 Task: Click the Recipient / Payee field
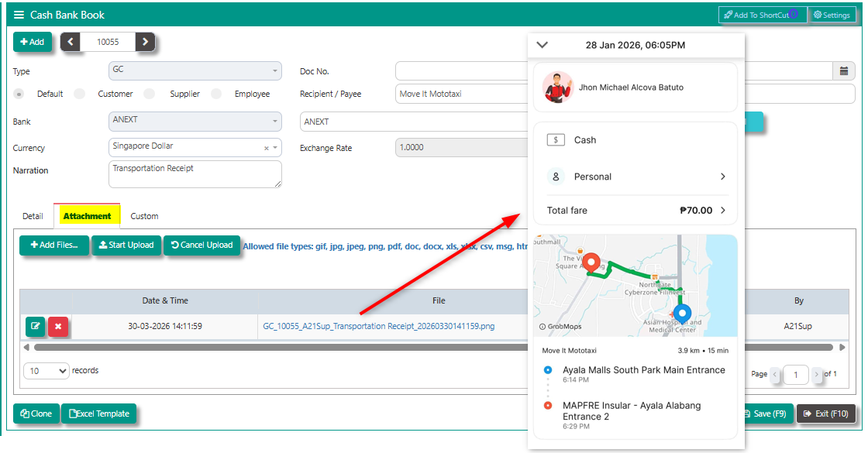[462, 94]
